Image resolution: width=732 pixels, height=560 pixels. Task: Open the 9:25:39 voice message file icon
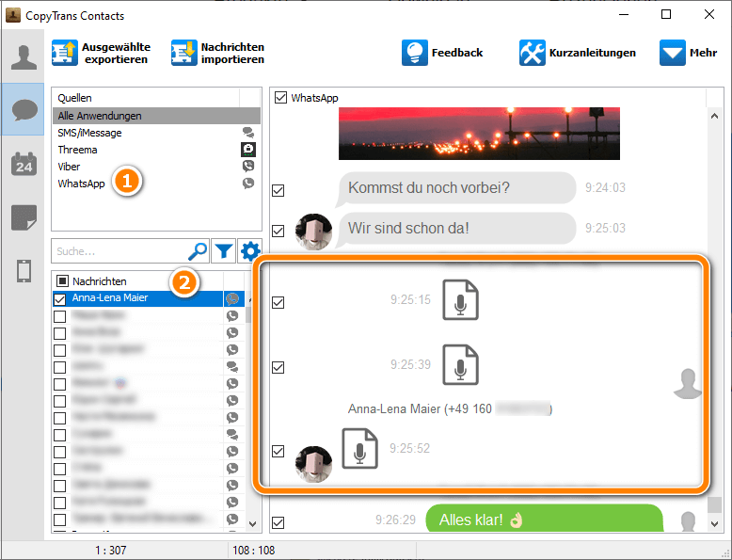pyautogui.click(x=460, y=364)
